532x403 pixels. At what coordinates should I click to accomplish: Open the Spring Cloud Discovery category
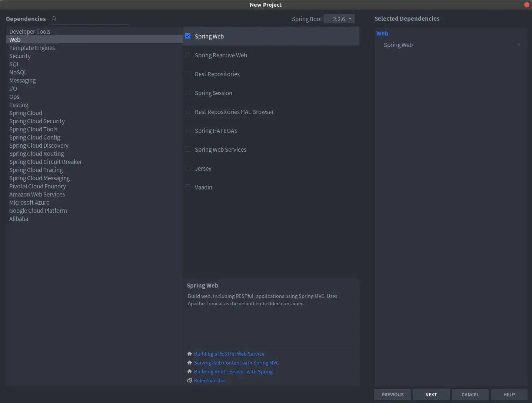(39, 145)
